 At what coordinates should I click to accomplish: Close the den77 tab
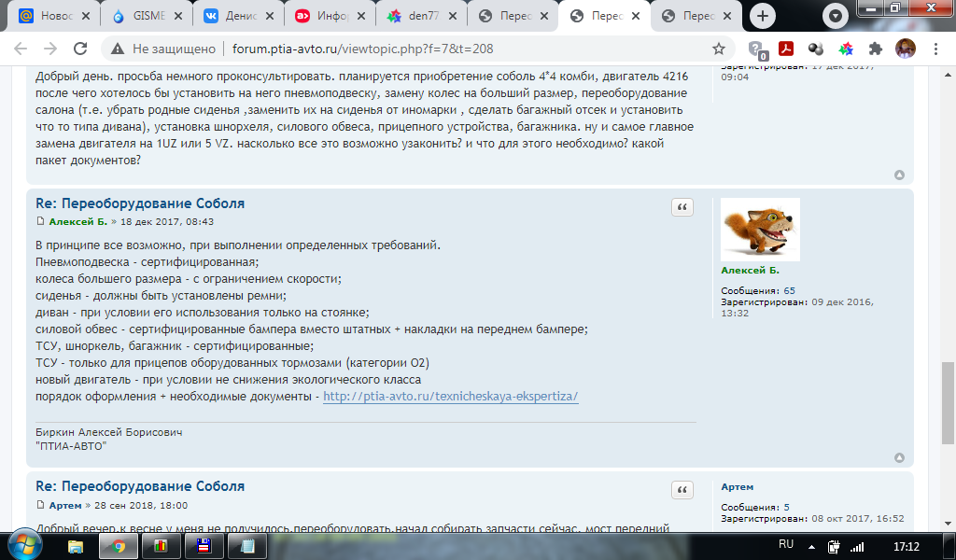pyautogui.click(x=453, y=17)
